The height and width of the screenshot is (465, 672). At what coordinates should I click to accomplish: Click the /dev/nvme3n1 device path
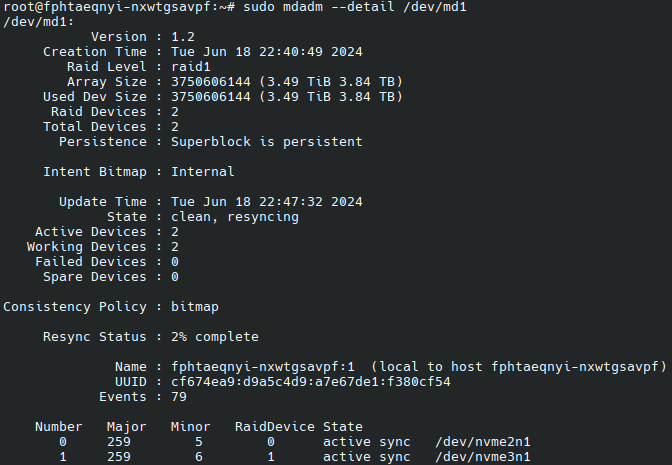(483, 457)
